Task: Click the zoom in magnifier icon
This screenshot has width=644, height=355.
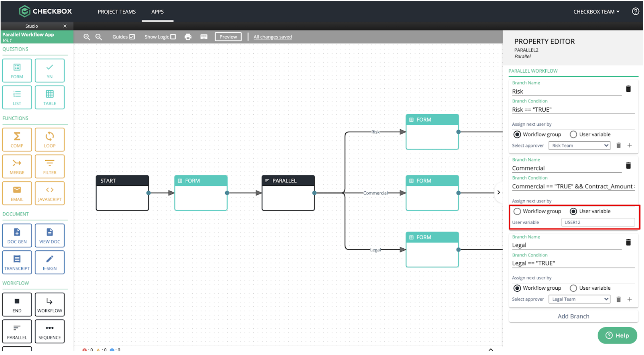Action: point(87,37)
